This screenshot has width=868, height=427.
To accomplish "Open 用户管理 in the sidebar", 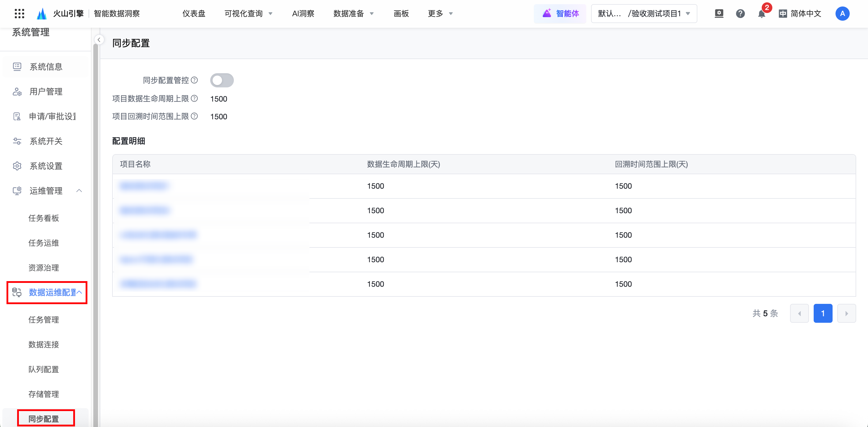I will click(x=46, y=92).
